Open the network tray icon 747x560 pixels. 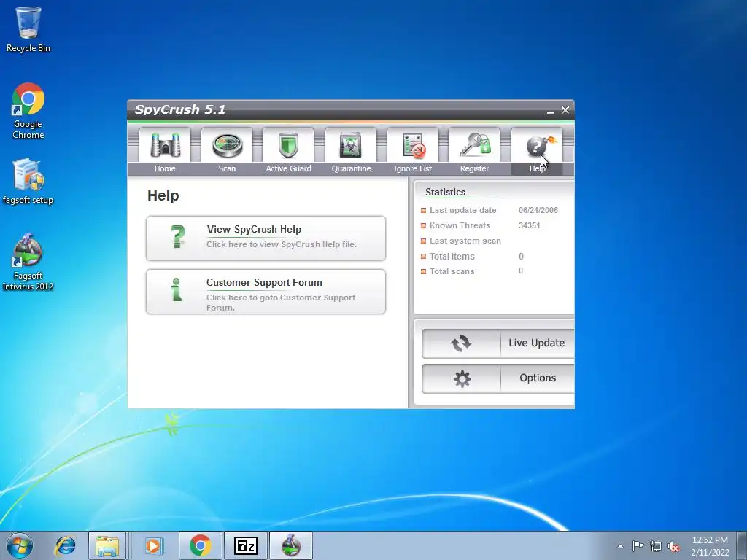click(x=656, y=546)
